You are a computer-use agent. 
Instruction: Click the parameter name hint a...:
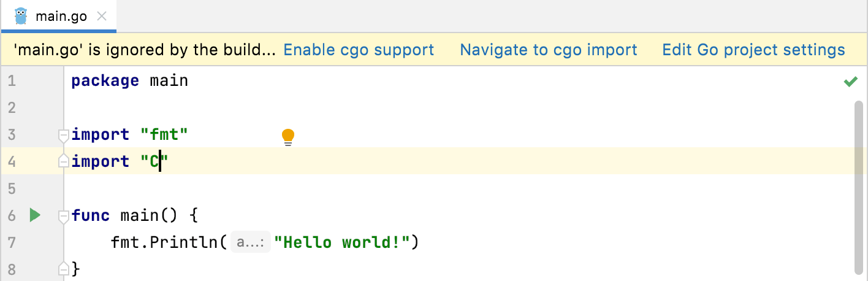pyautogui.click(x=251, y=243)
